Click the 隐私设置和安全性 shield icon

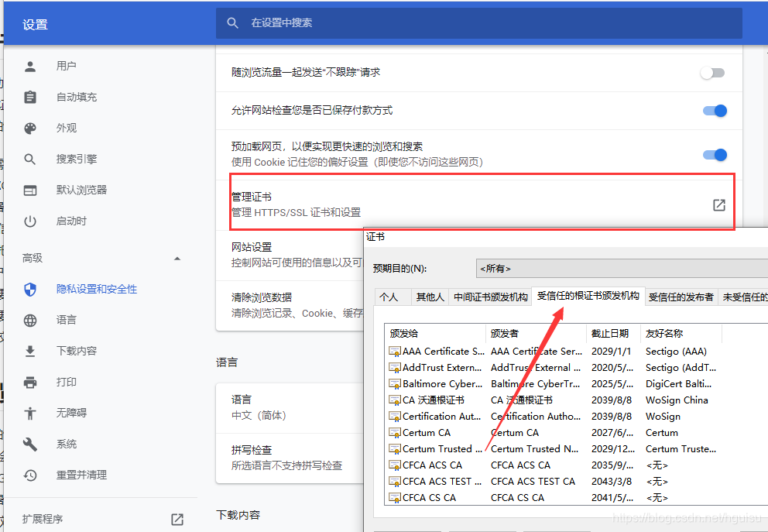pyautogui.click(x=30, y=290)
